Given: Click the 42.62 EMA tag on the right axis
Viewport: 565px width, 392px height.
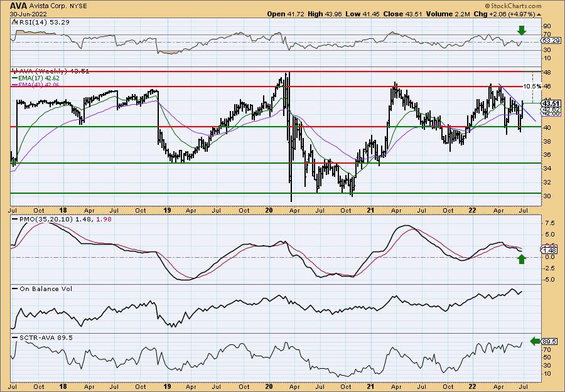Looking at the screenshot, I should 551,109.
